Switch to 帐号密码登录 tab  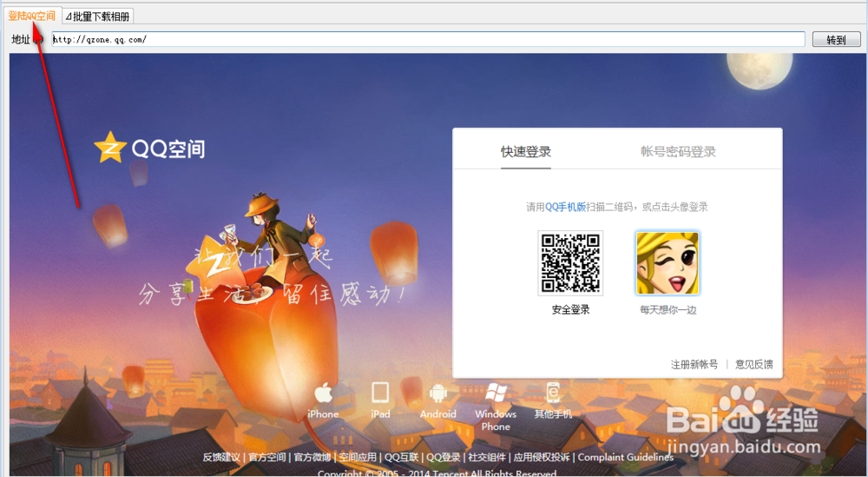678,151
